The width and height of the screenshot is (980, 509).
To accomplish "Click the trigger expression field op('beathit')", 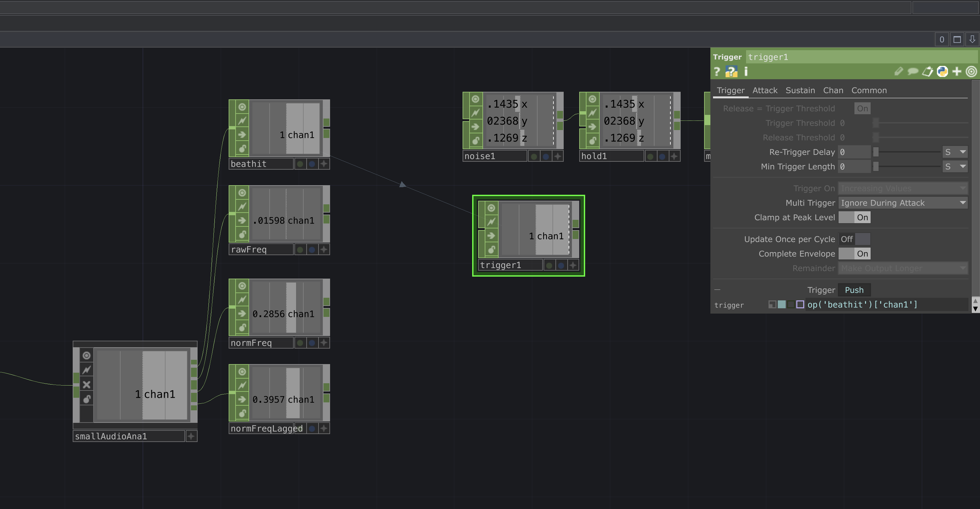I will coord(862,305).
